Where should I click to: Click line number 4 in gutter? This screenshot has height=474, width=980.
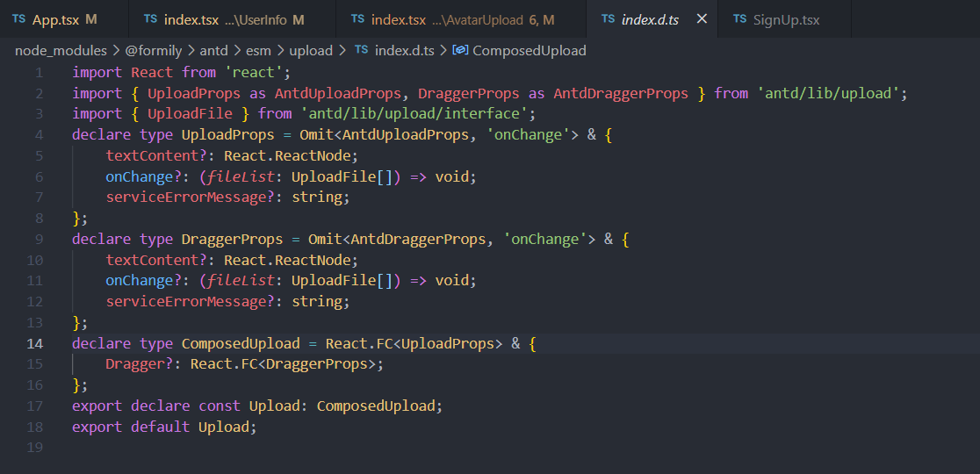[40, 135]
